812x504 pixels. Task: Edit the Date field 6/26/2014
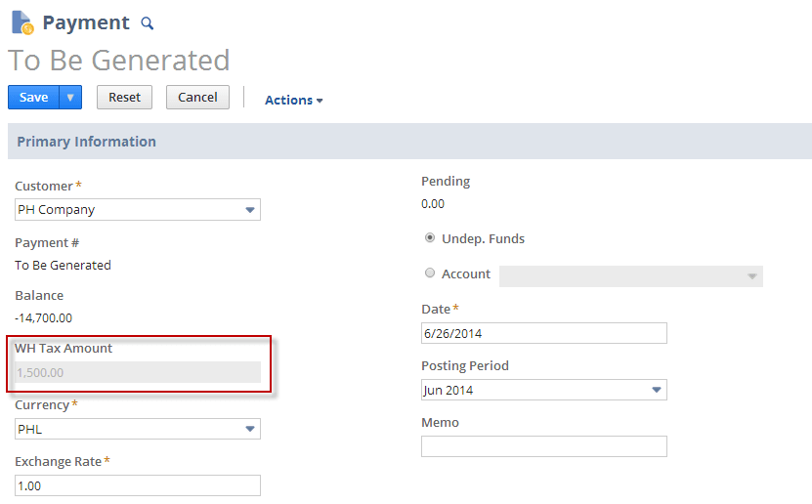pos(543,333)
